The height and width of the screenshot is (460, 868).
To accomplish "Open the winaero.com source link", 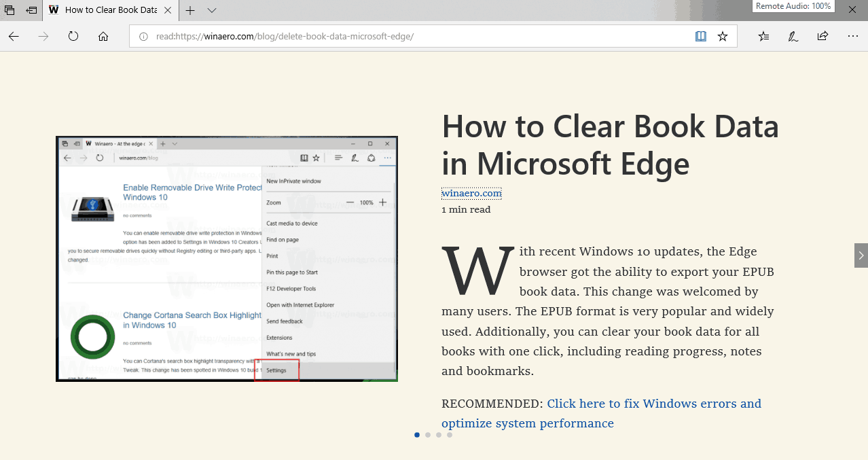I will click(471, 193).
